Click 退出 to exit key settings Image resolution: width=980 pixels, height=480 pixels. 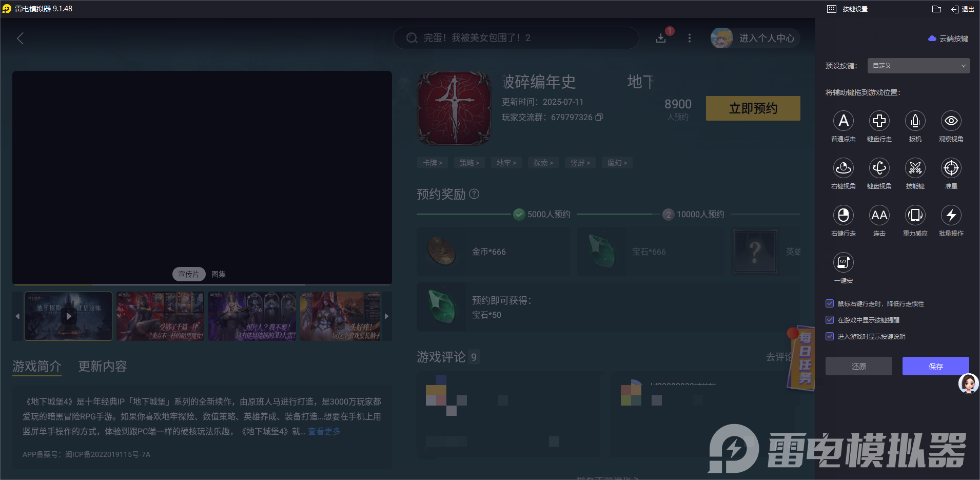963,9
